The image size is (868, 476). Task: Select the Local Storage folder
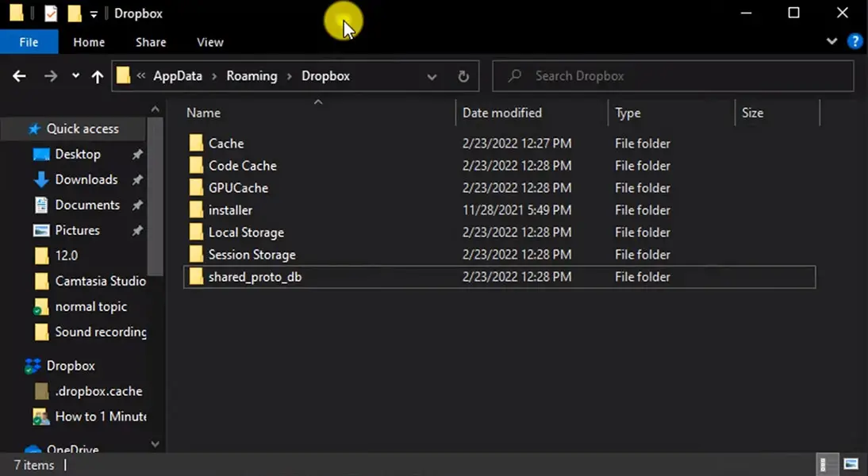[246, 232]
